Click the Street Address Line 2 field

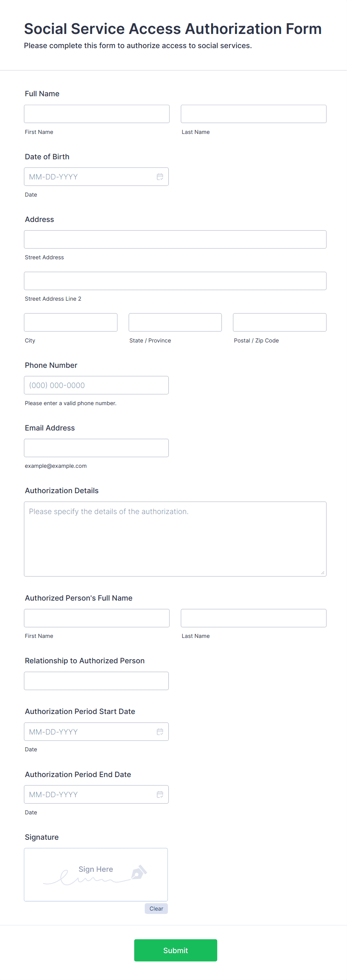(x=175, y=281)
